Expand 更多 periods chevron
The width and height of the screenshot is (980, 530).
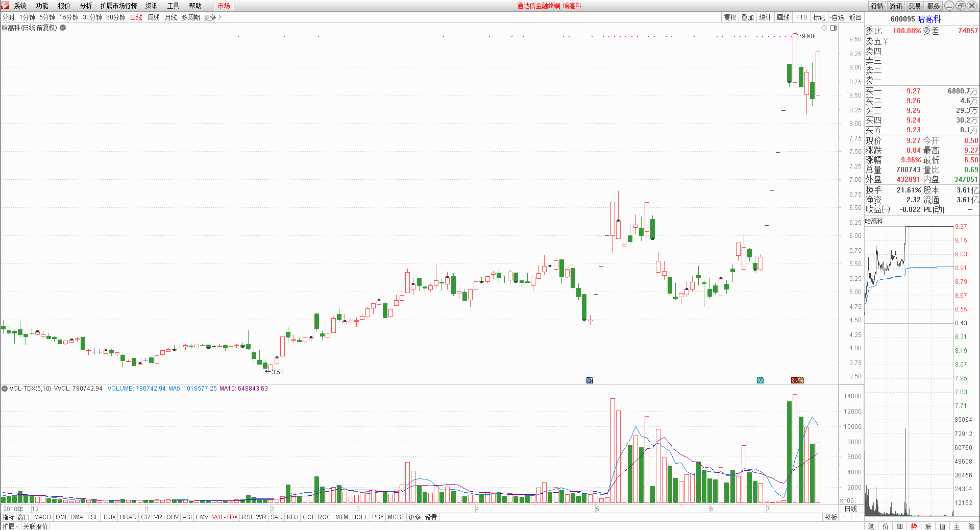tap(212, 17)
